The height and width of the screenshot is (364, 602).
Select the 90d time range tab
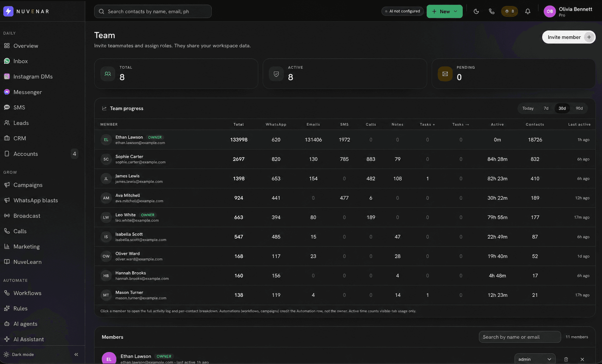[579, 108]
